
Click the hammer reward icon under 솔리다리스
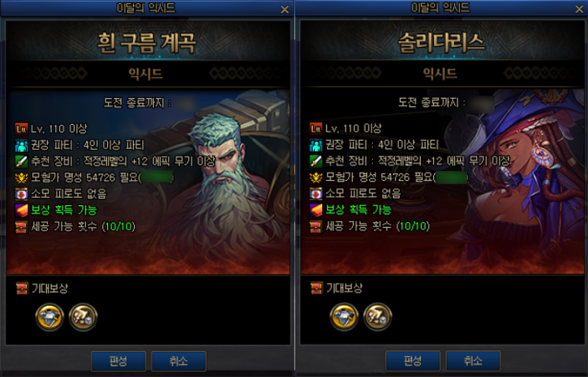pos(378,317)
